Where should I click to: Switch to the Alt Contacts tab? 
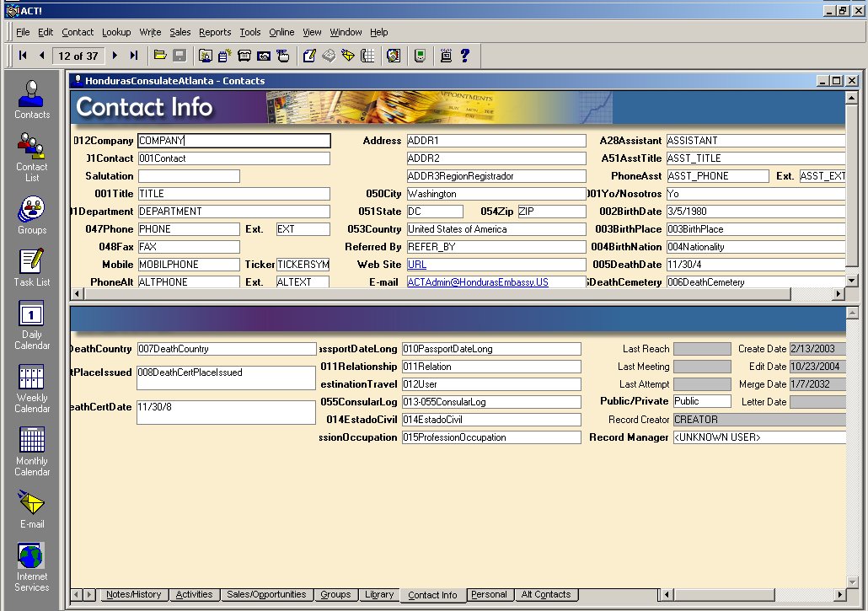(x=546, y=595)
